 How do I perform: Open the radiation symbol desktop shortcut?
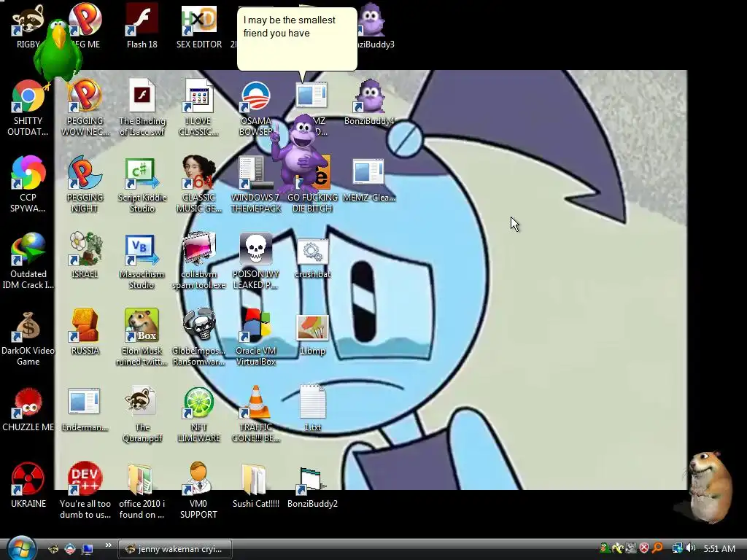point(28,486)
